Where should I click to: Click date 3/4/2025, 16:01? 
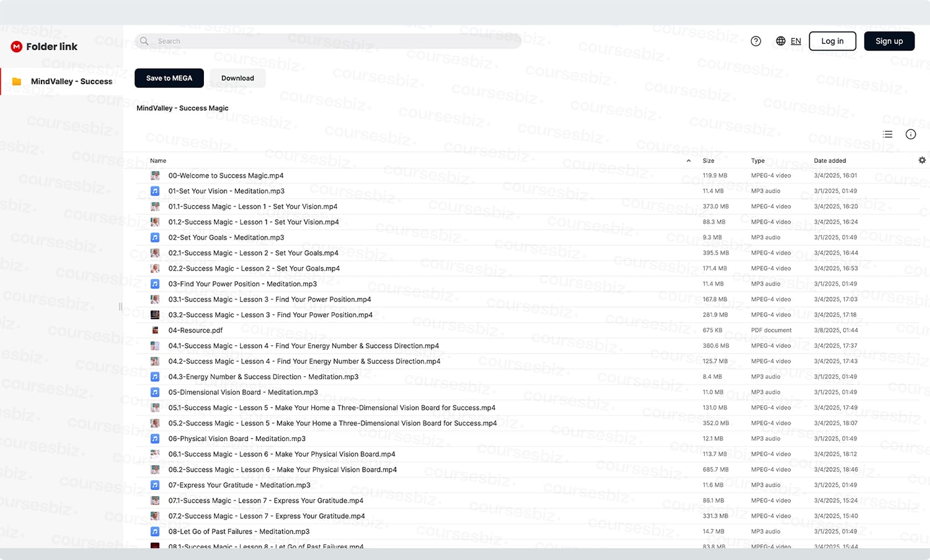[835, 175]
